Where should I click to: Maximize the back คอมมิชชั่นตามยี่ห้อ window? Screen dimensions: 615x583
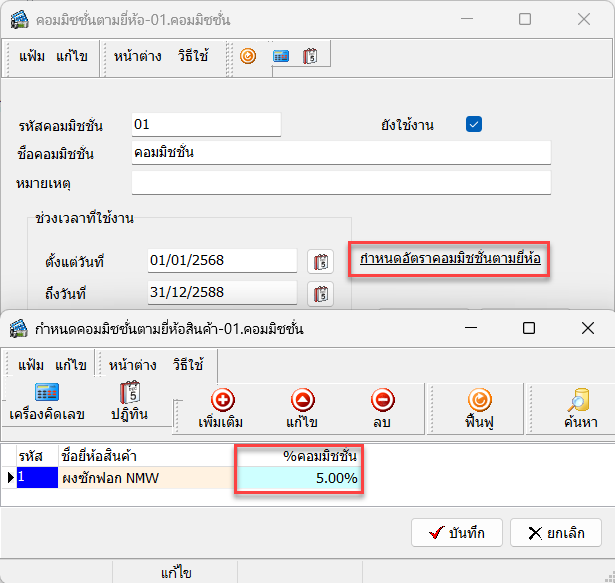[x=525, y=19]
